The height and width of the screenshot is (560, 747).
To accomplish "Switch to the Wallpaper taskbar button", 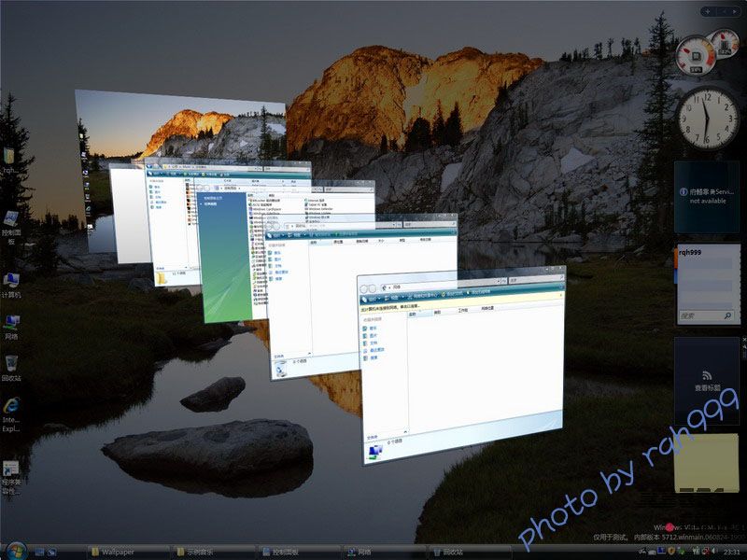I will (x=121, y=552).
